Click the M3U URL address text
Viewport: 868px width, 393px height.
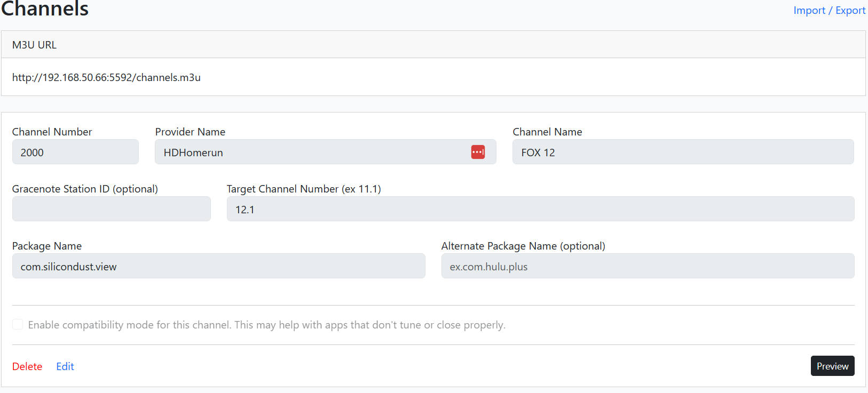pos(106,77)
